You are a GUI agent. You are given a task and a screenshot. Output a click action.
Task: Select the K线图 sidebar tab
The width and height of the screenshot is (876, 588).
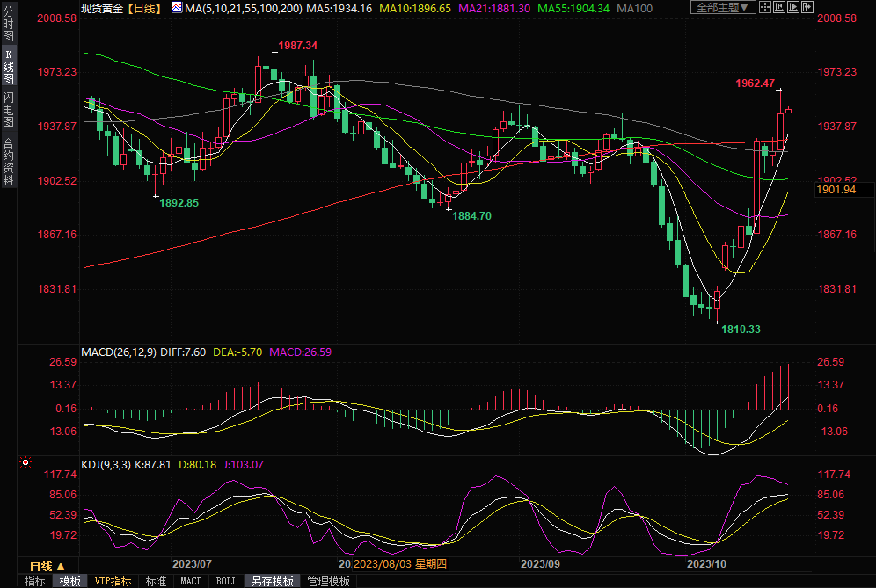(x=9, y=67)
